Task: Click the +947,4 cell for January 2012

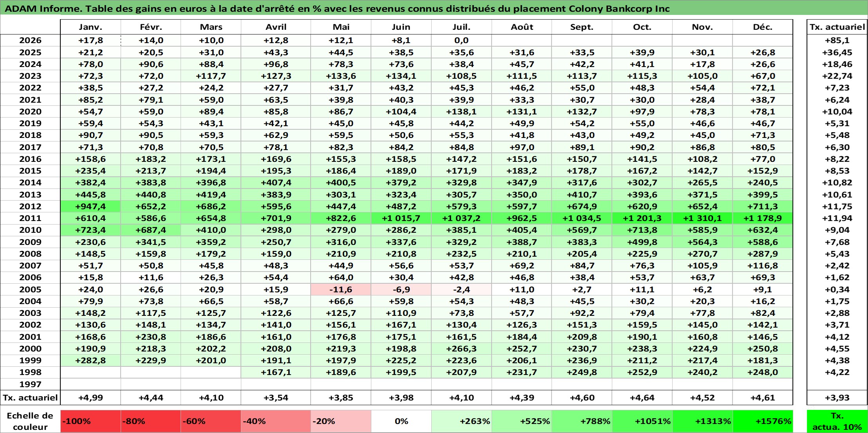Action: (x=90, y=207)
